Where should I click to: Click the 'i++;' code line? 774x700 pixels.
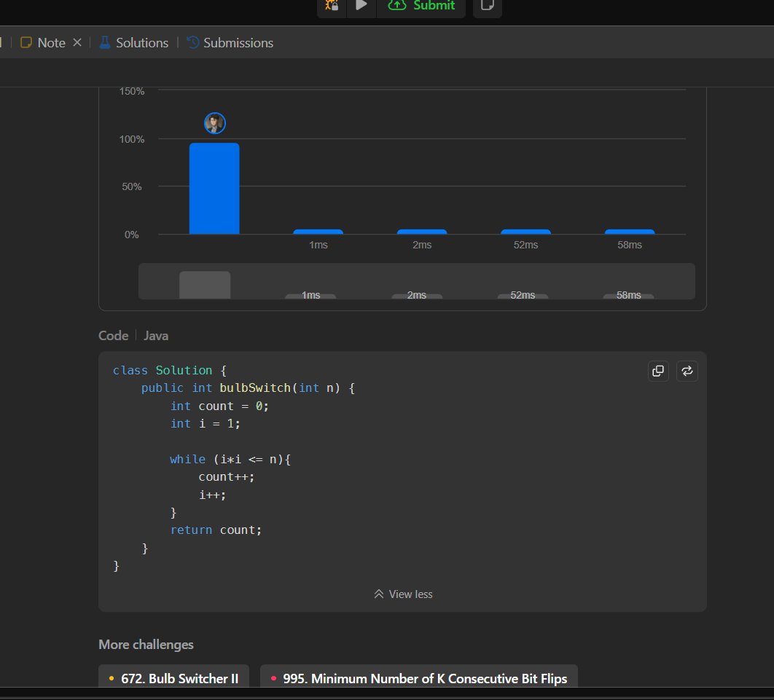tap(212, 495)
